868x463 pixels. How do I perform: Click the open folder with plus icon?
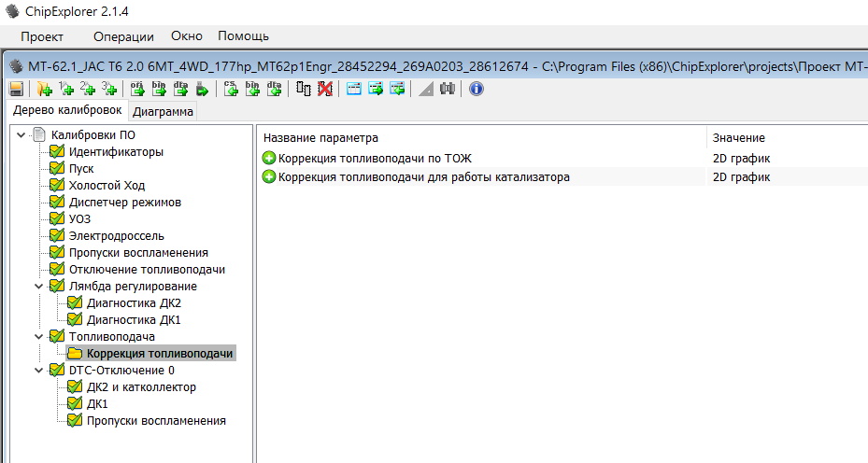point(44,89)
